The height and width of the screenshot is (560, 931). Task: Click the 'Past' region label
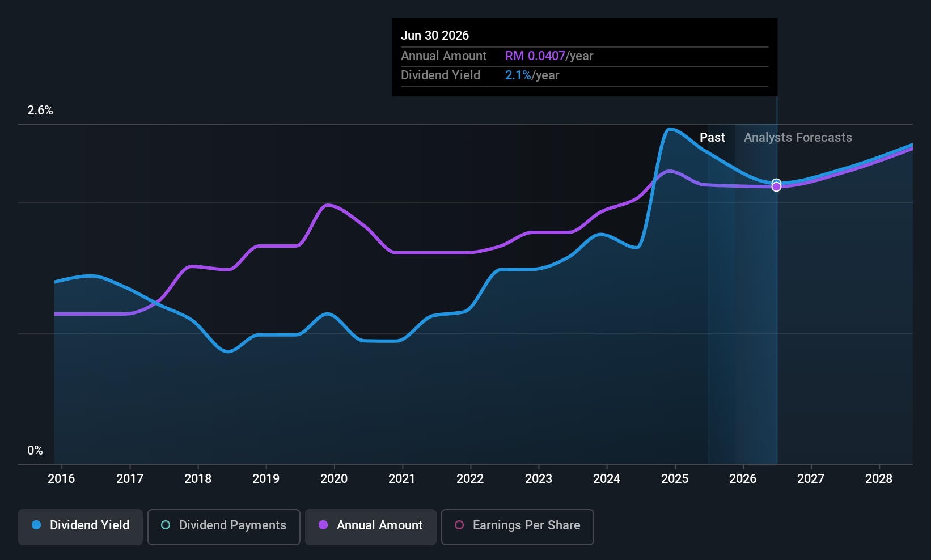coord(712,138)
